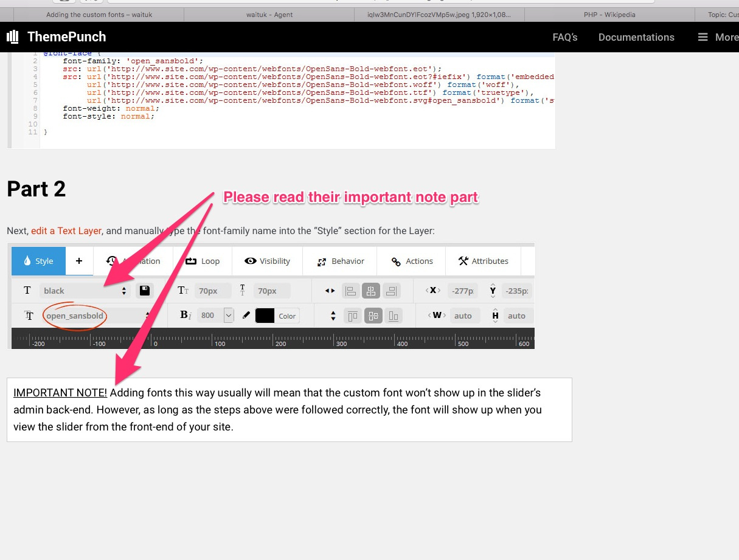Click the black color swatch

point(265,316)
